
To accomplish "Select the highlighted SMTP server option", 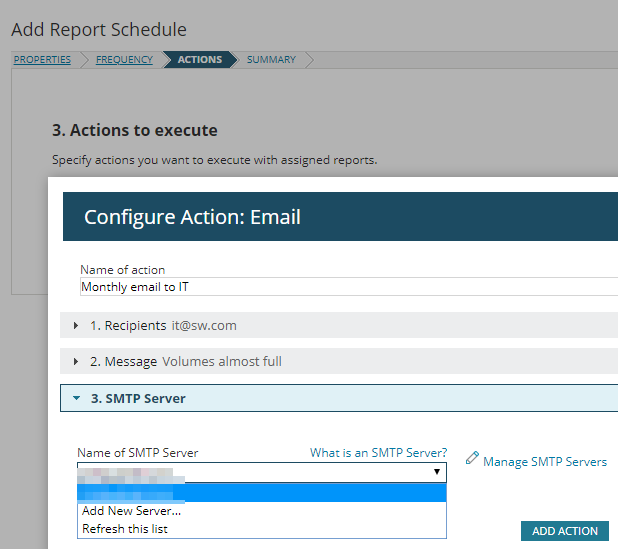I will 262,493.
